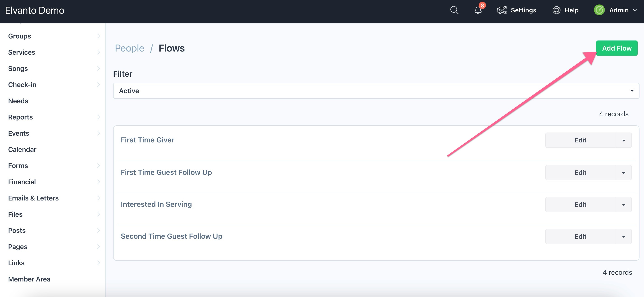Open the search magnifier icon
This screenshot has height=297, width=644.
point(454,10)
